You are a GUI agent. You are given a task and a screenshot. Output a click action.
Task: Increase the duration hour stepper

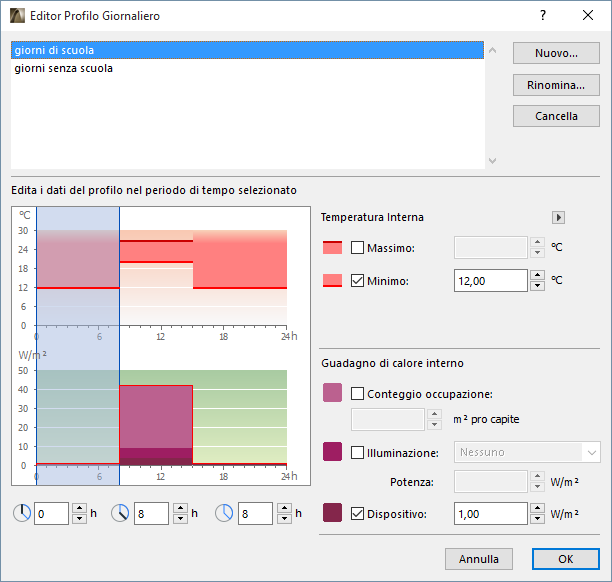click(284, 508)
